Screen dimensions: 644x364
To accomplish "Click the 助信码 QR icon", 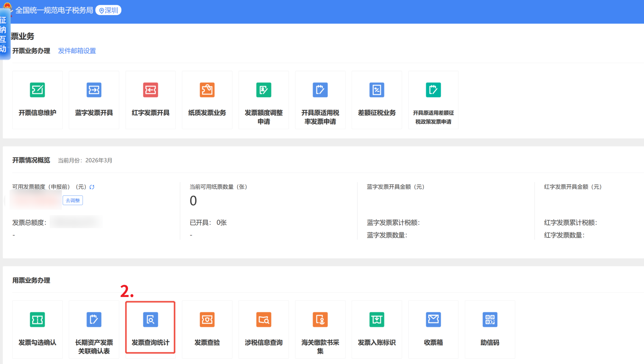I will 490,320.
